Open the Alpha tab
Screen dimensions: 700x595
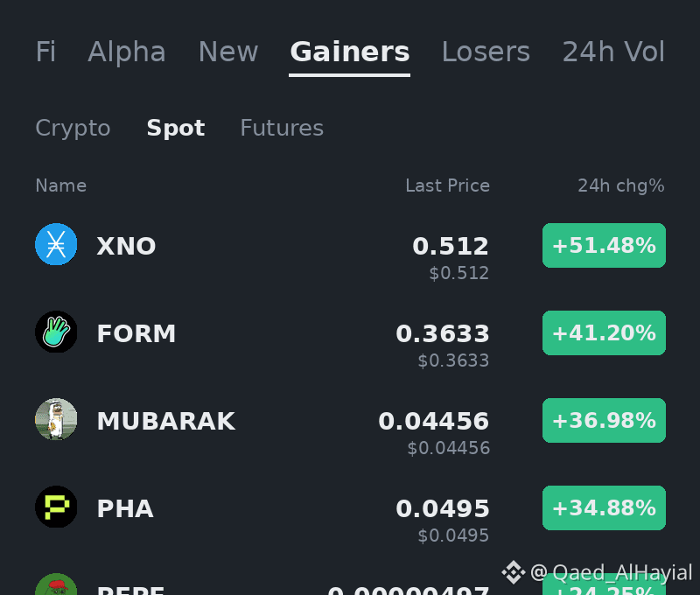tap(127, 52)
